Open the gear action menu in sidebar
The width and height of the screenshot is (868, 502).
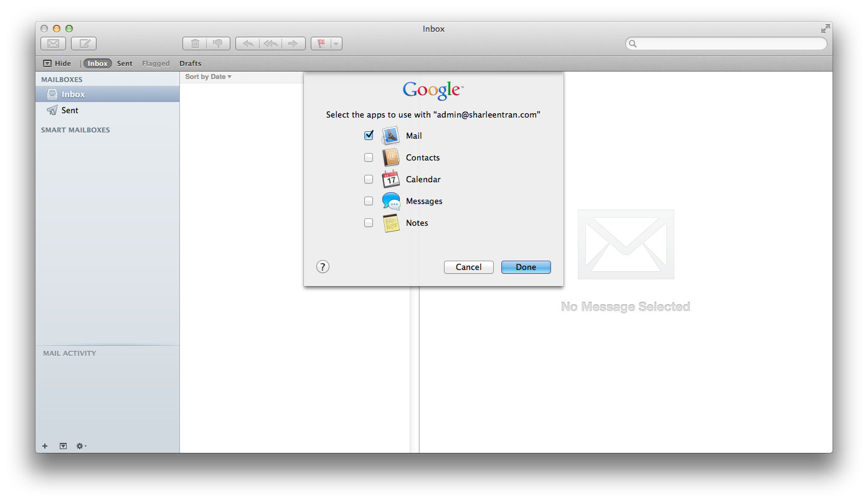[82, 446]
